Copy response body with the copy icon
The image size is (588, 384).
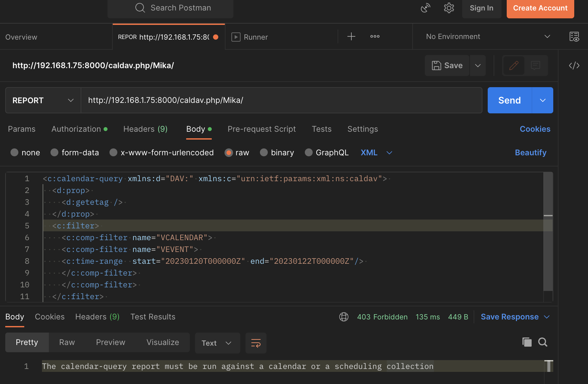[527, 342]
